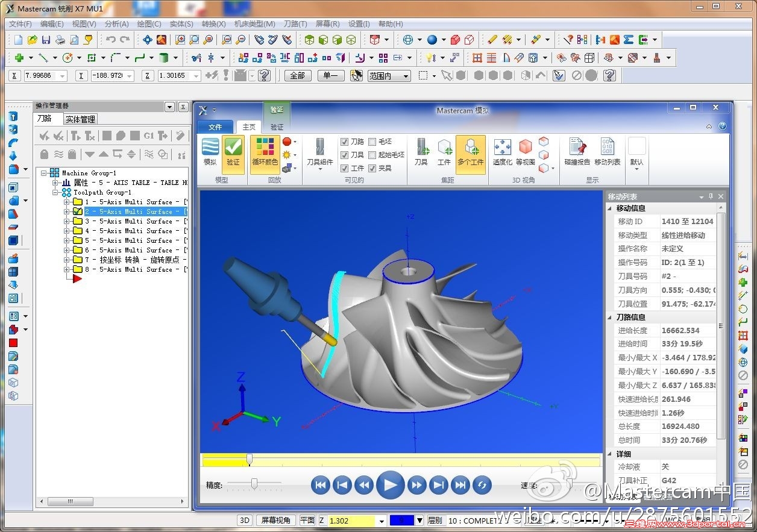Open the 文件(F) menu

point(20,24)
